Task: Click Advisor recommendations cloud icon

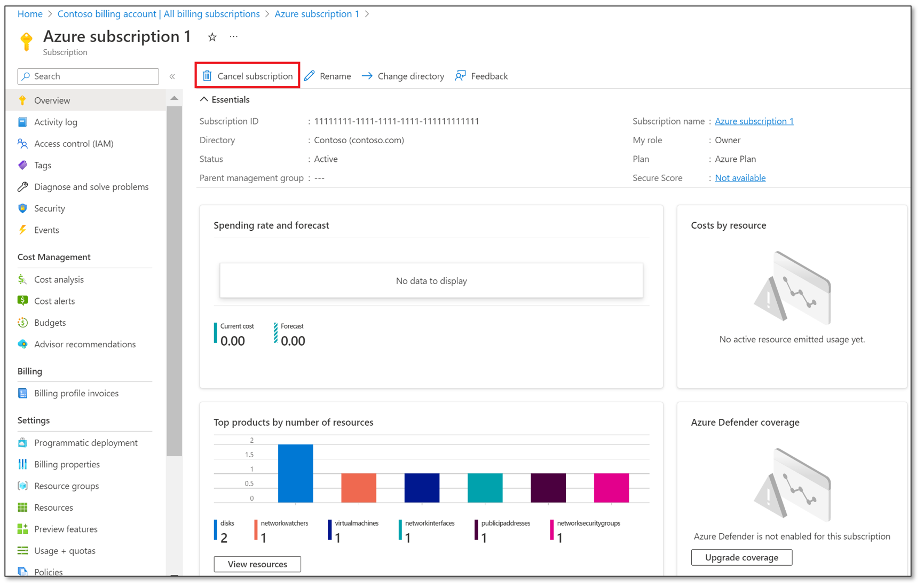Action: (22, 344)
